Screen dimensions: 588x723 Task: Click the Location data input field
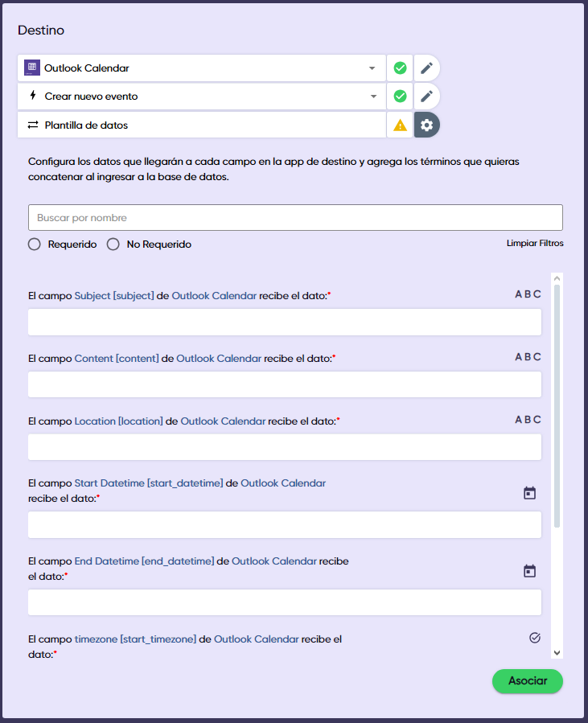(x=285, y=447)
